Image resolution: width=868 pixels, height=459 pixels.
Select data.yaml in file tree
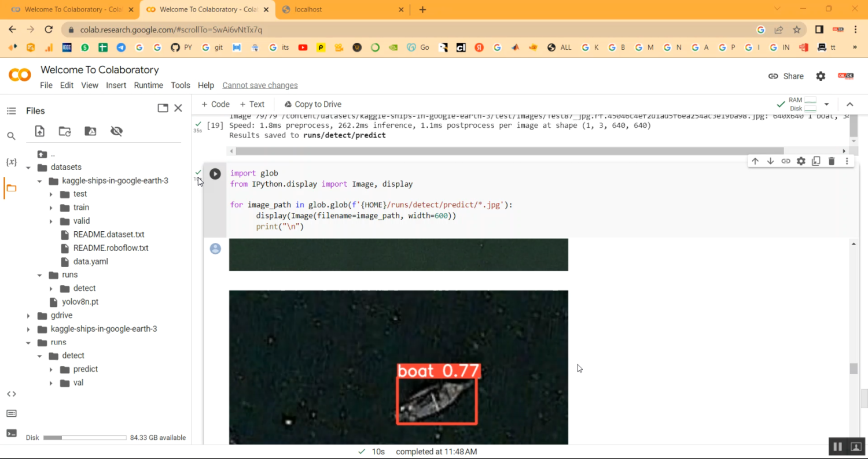tap(91, 261)
